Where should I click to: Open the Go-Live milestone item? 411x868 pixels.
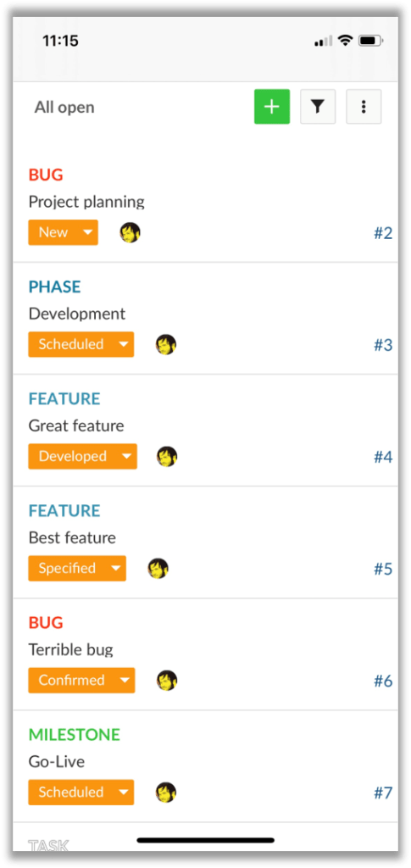point(205,766)
